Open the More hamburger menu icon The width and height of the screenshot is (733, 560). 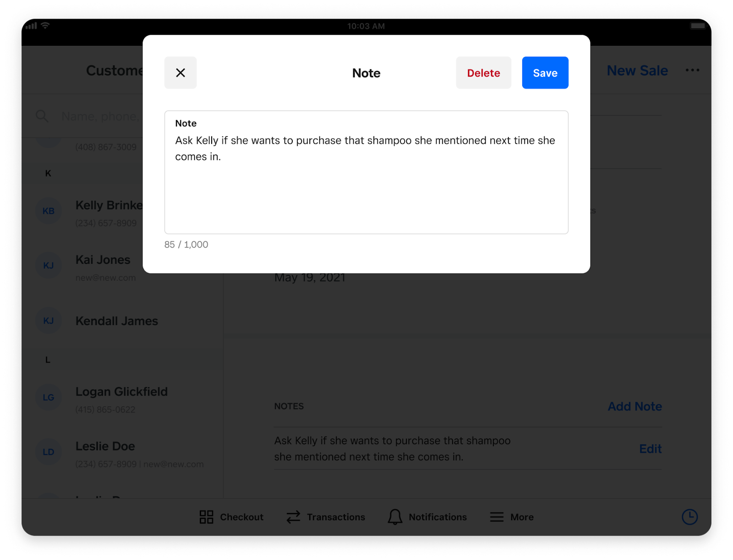click(x=497, y=517)
